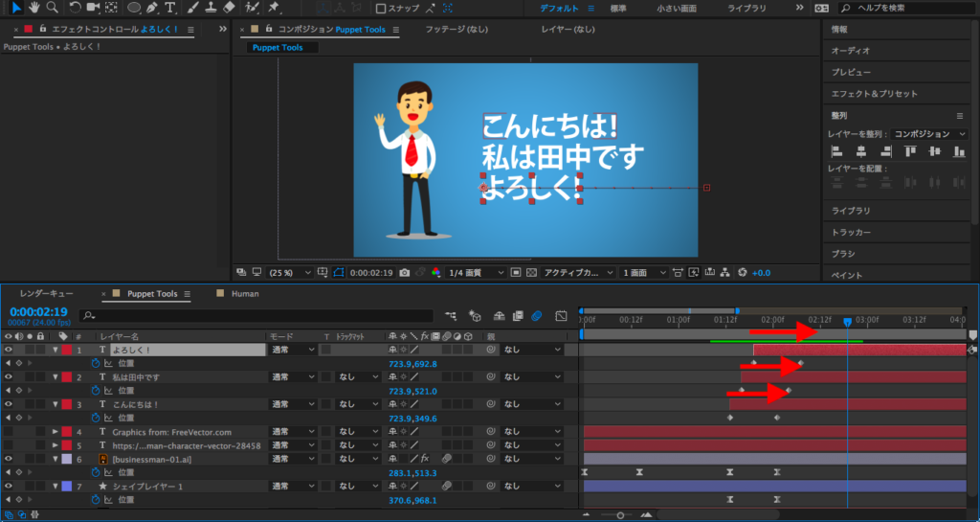Open the レンダーキュー tab
The width and height of the screenshot is (980, 522).
click(x=47, y=294)
